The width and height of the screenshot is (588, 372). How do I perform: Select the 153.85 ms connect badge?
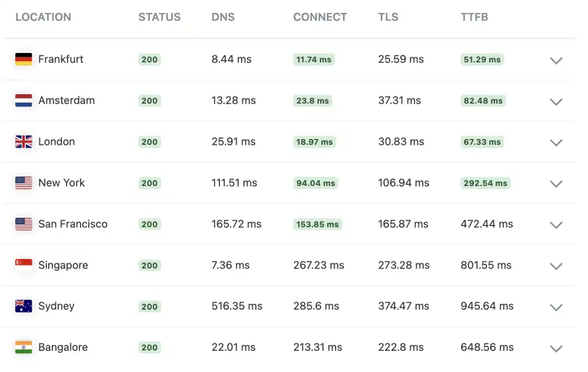tap(317, 224)
